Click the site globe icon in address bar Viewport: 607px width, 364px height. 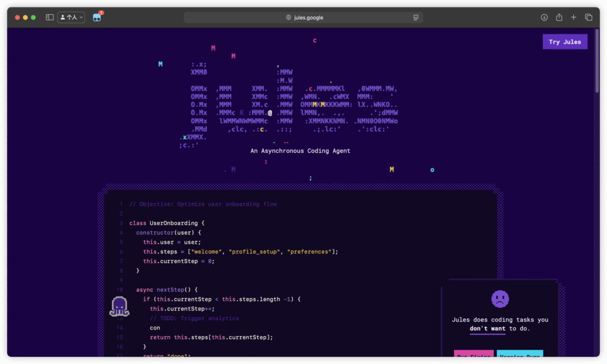(x=289, y=17)
